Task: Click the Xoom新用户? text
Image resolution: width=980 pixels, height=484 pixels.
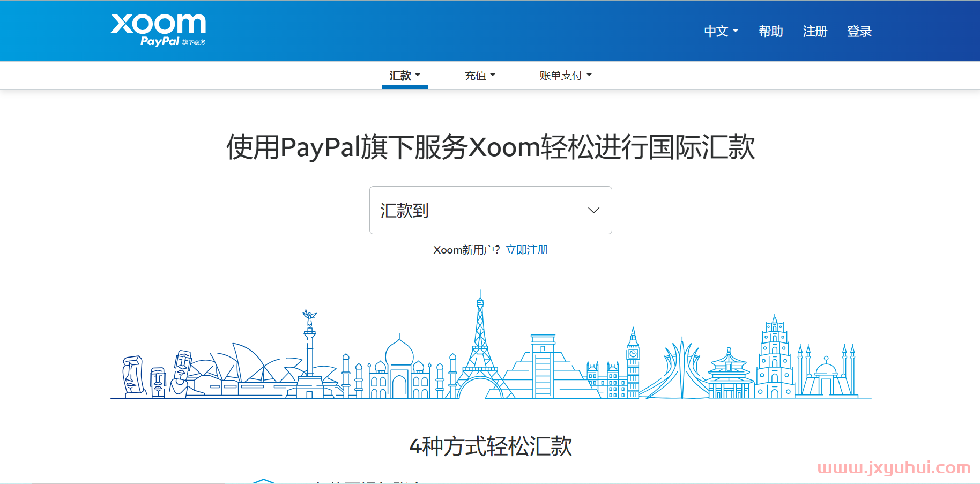Action: point(466,250)
